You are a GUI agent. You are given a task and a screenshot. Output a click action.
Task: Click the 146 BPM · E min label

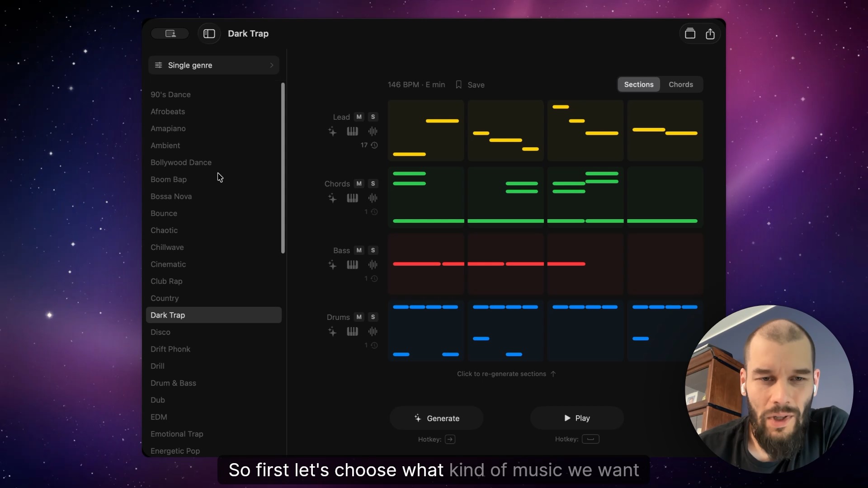click(416, 85)
